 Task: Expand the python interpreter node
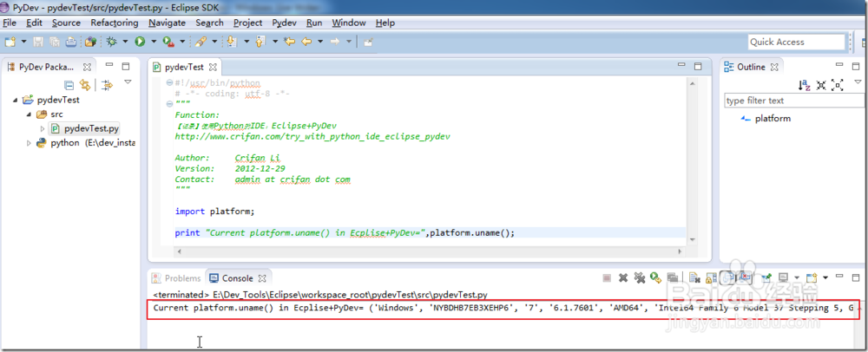coord(29,143)
